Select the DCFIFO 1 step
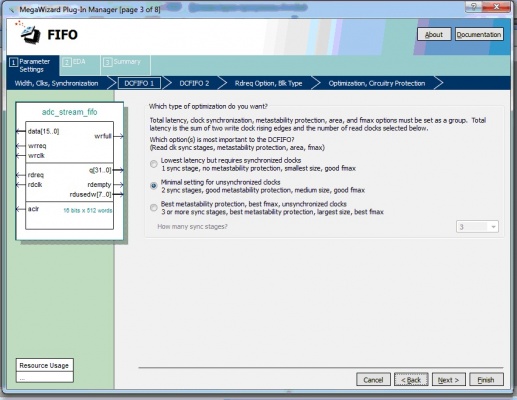The height and width of the screenshot is (400, 517). click(139, 83)
